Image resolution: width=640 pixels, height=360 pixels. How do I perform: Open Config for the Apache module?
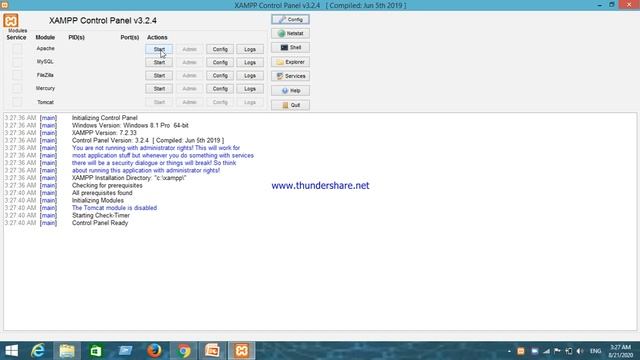click(x=220, y=49)
